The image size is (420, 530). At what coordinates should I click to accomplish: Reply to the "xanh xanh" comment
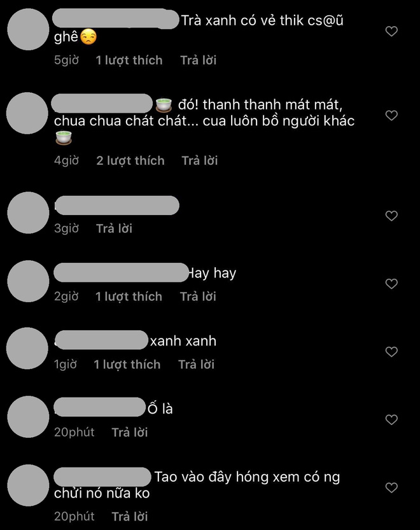tap(196, 365)
